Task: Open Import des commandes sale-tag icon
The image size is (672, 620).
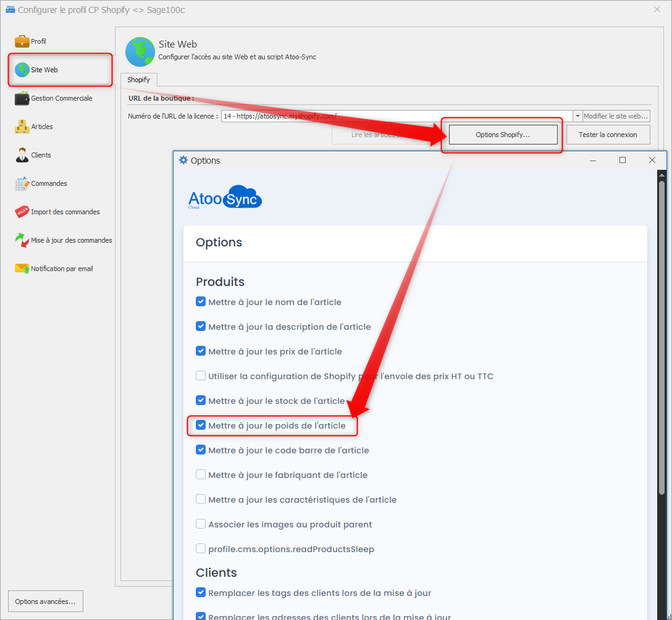Action: [22, 212]
